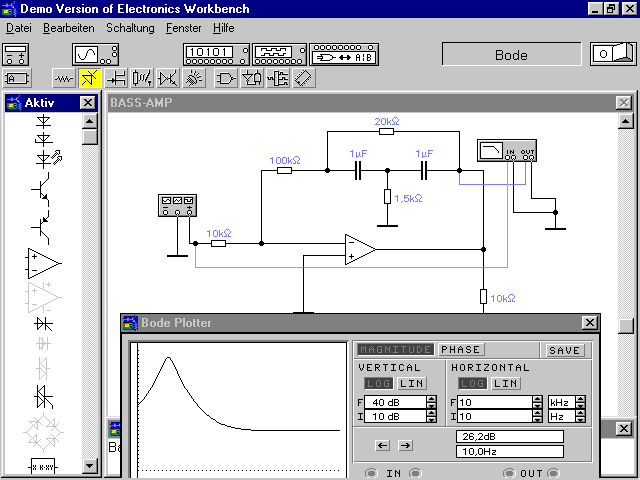Decrease the horizontal I value of 10
The width and height of the screenshot is (640, 480).
click(538, 420)
